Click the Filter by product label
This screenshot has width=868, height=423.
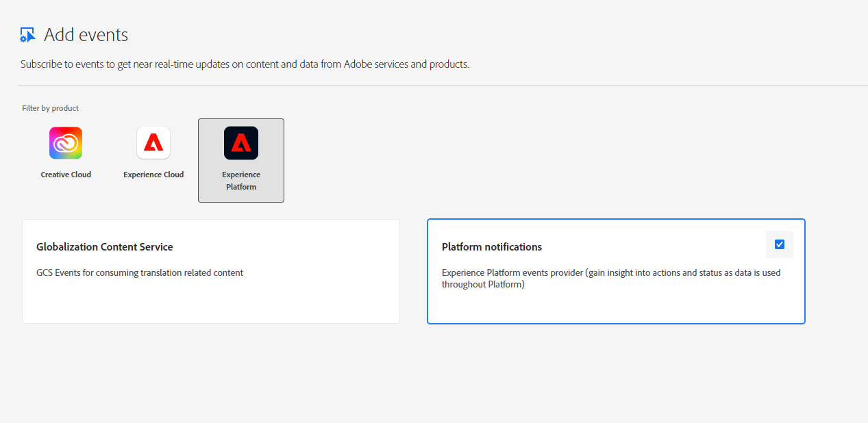[x=51, y=108]
